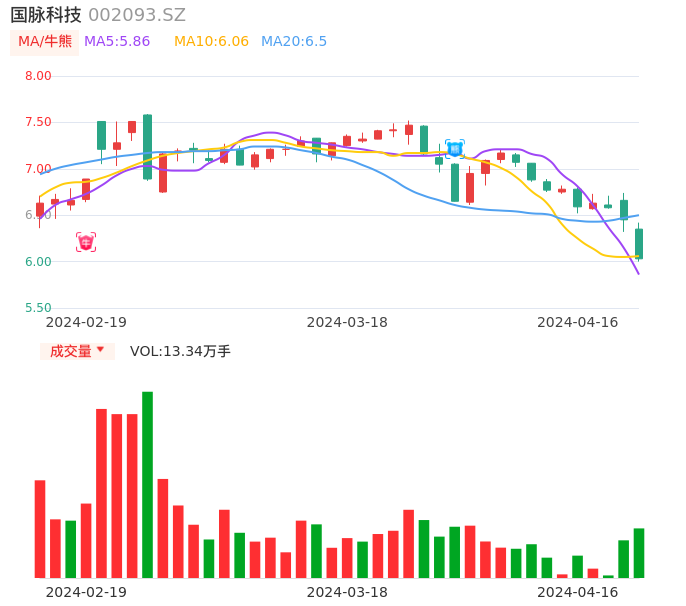The height and width of the screenshot is (606, 686).
Task: Click the MA10:6.06 legend label
Action: tap(211, 42)
